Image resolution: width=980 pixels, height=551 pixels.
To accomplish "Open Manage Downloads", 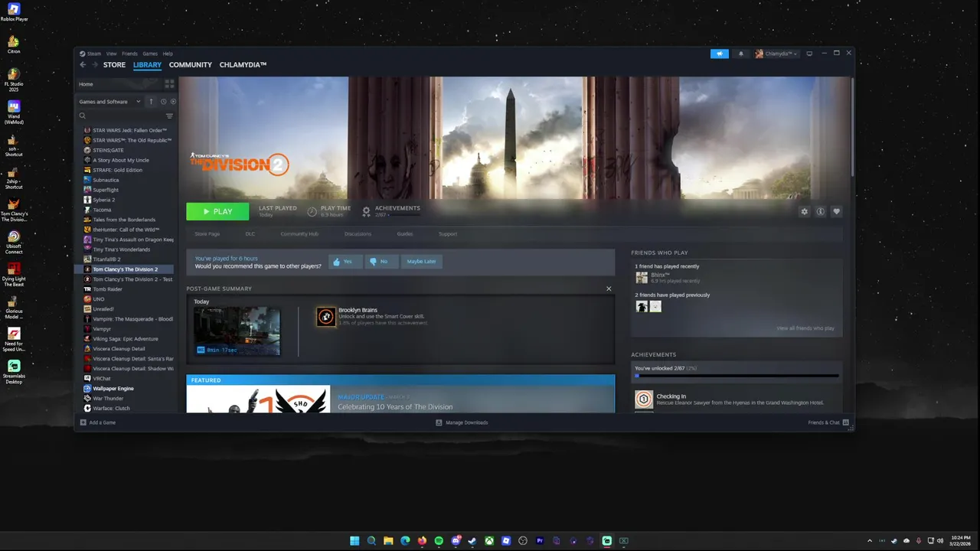I will coord(462,422).
